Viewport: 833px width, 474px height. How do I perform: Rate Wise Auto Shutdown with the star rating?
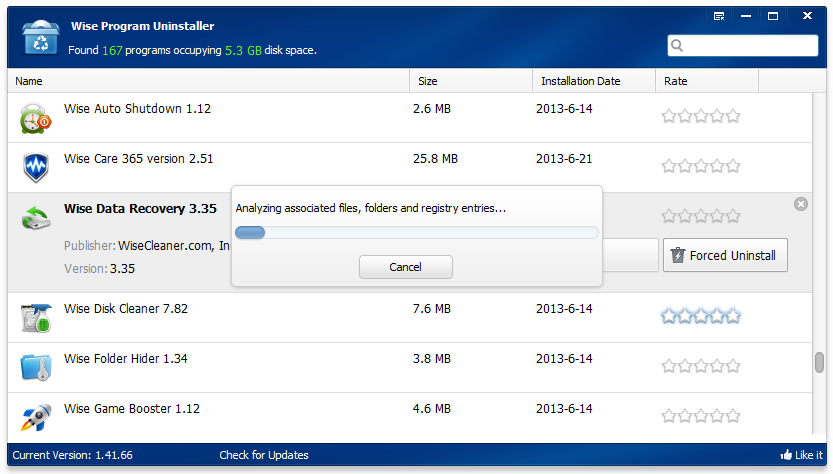[x=701, y=116]
